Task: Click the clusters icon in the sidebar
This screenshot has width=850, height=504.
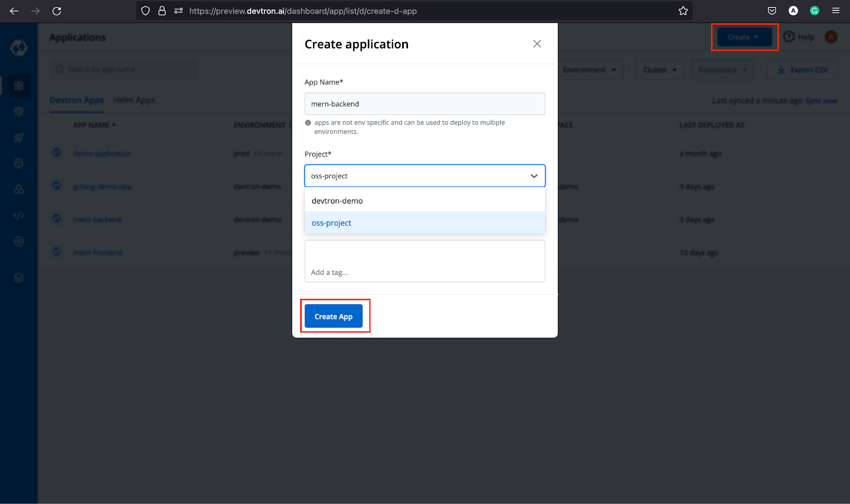Action: (x=19, y=189)
